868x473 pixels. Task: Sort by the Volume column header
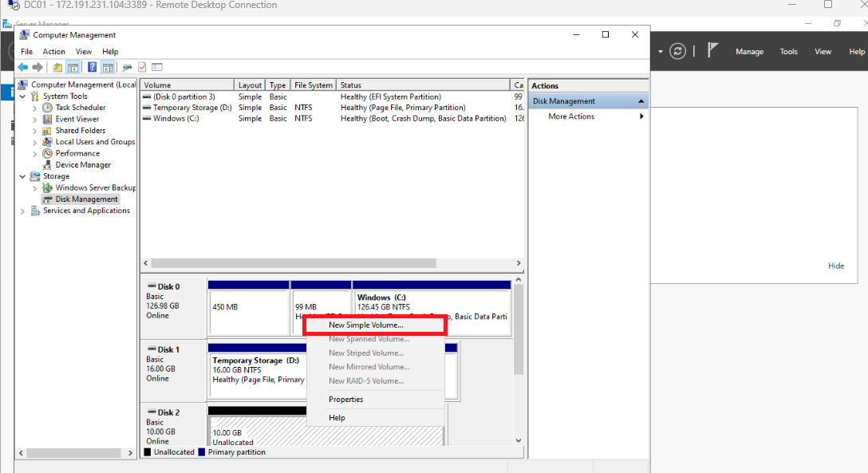point(187,85)
